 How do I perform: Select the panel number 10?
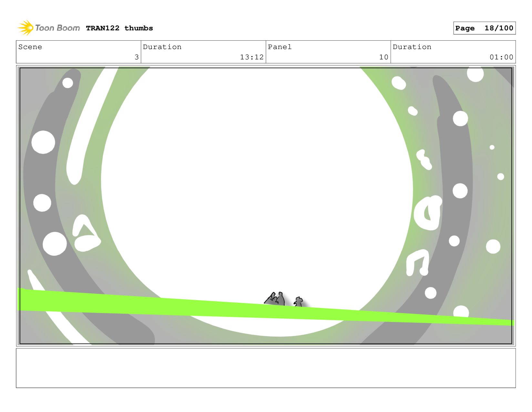coord(384,57)
